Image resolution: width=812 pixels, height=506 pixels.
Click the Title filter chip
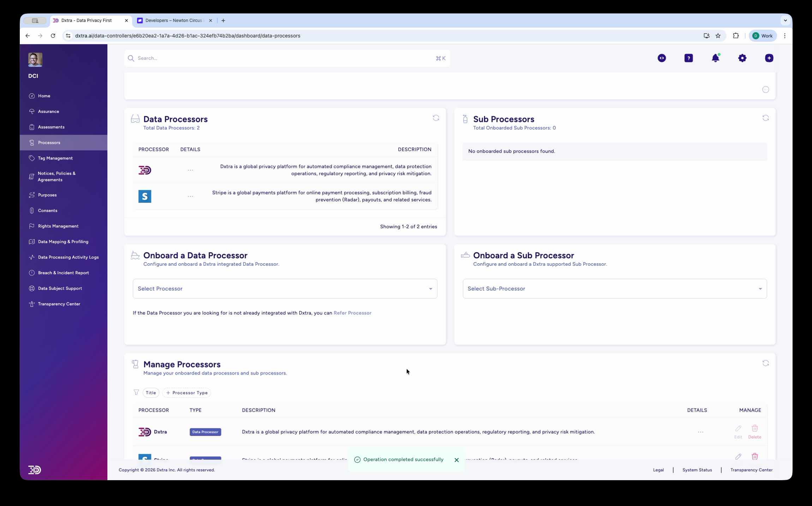point(151,393)
